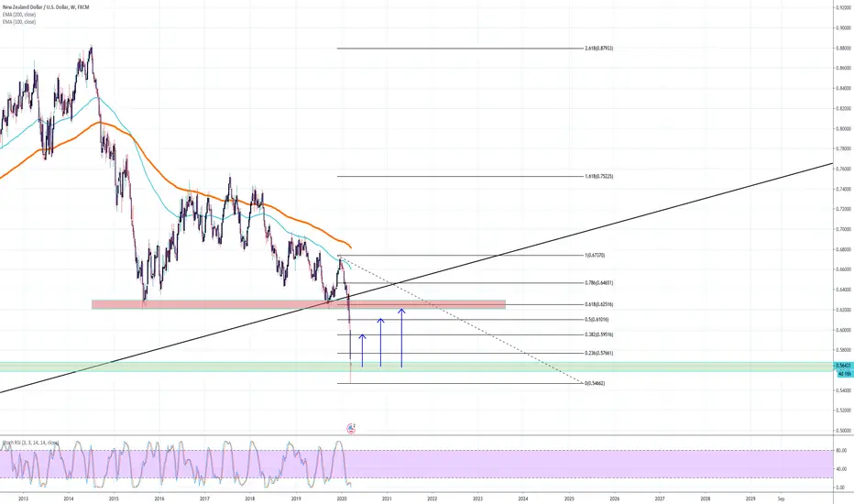This screenshot has width=854, height=504.
Task: Click the 0.82000 price axis label
Action: click(x=844, y=108)
